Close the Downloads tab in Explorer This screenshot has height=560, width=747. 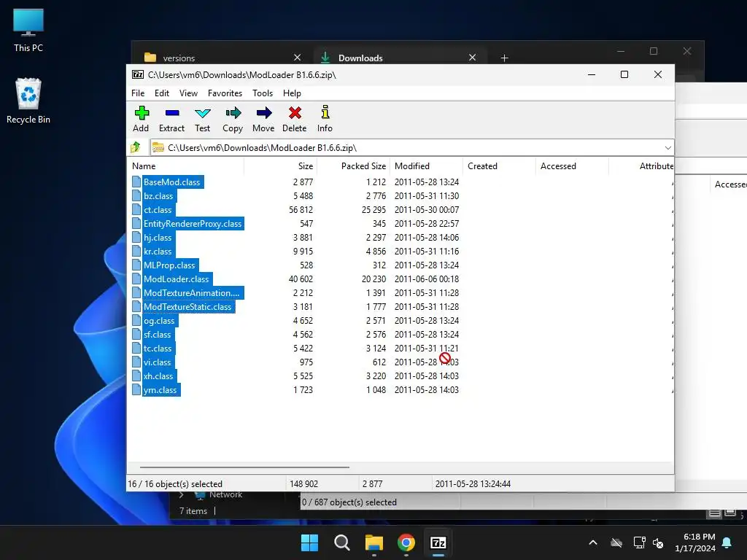(x=473, y=58)
